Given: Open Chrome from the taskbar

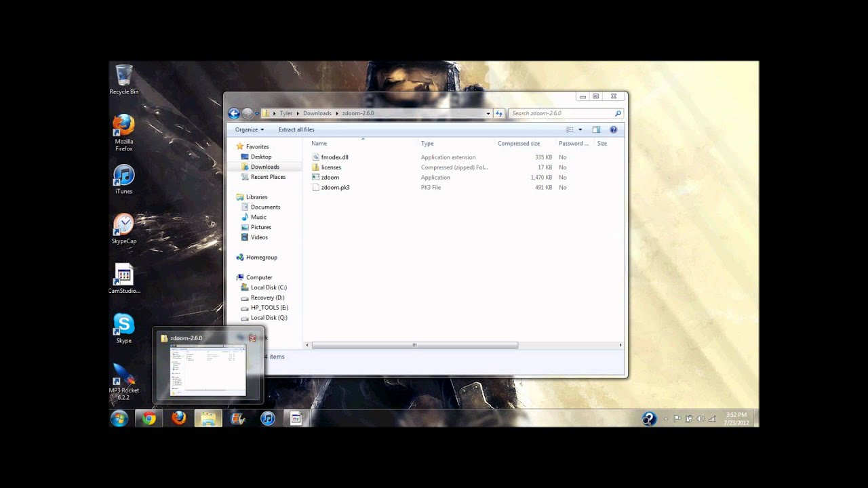Looking at the screenshot, I should tap(149, 418).
